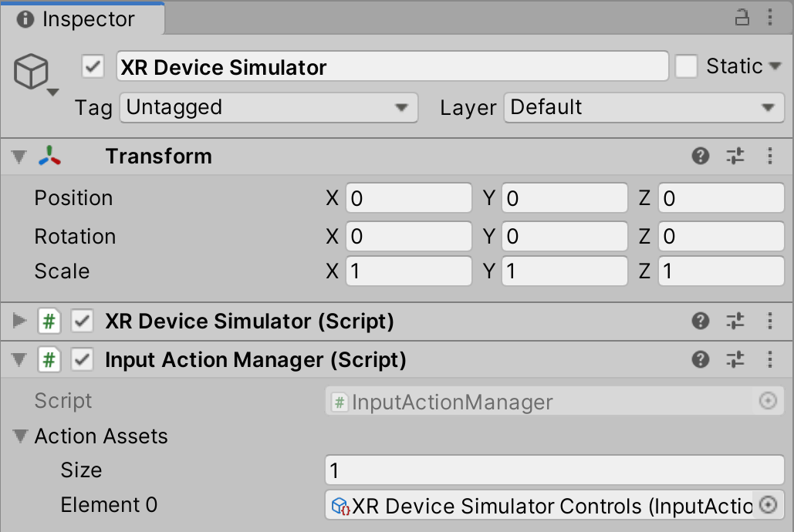
Task: Open XR Device Simulator script help icon
Action: tap(700, 322)
